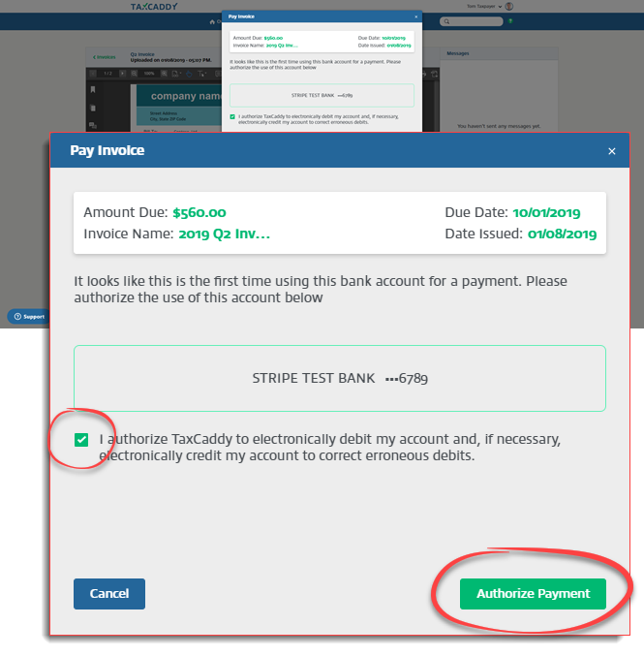Go to next page in PDF viewer
The image size is (644, 656).
pyautogui.click(x=123, y=74)
